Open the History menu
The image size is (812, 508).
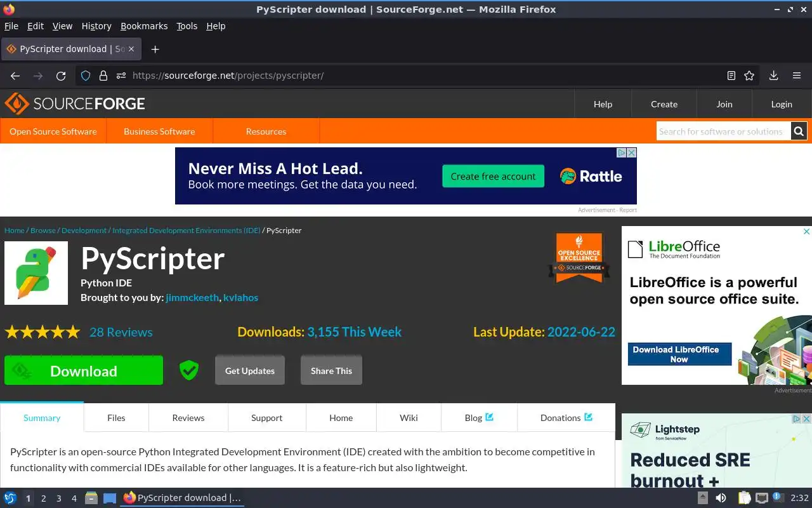coord(96,26)
